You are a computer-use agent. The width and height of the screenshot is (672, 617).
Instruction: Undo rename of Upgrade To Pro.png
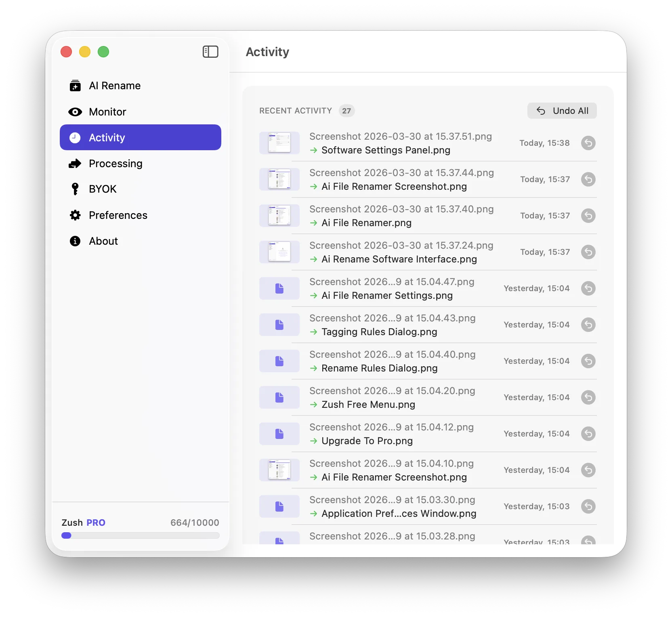click(588, 434)
